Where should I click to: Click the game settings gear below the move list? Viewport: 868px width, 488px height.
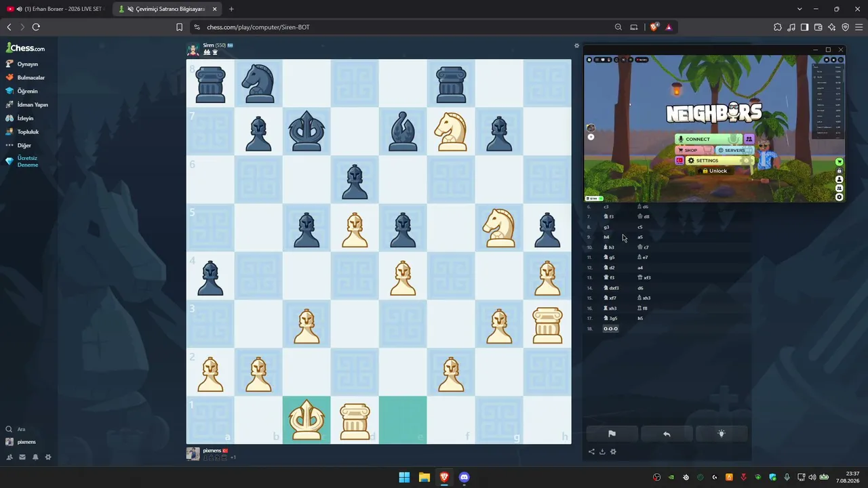[x=613, y=451]
